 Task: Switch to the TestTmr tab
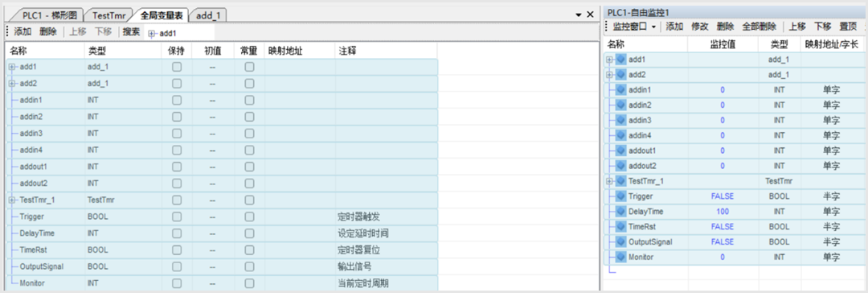pyautogui.click(x=109, y=15)
